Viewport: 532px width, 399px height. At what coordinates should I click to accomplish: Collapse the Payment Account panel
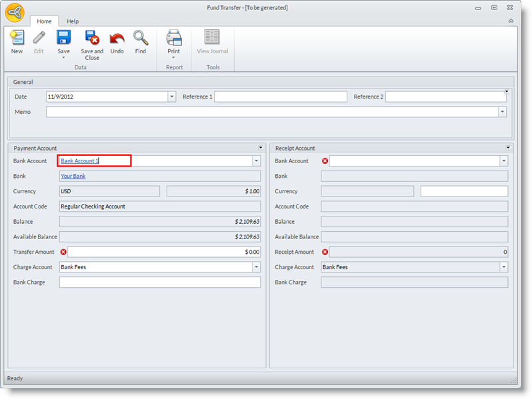(260, 147)
